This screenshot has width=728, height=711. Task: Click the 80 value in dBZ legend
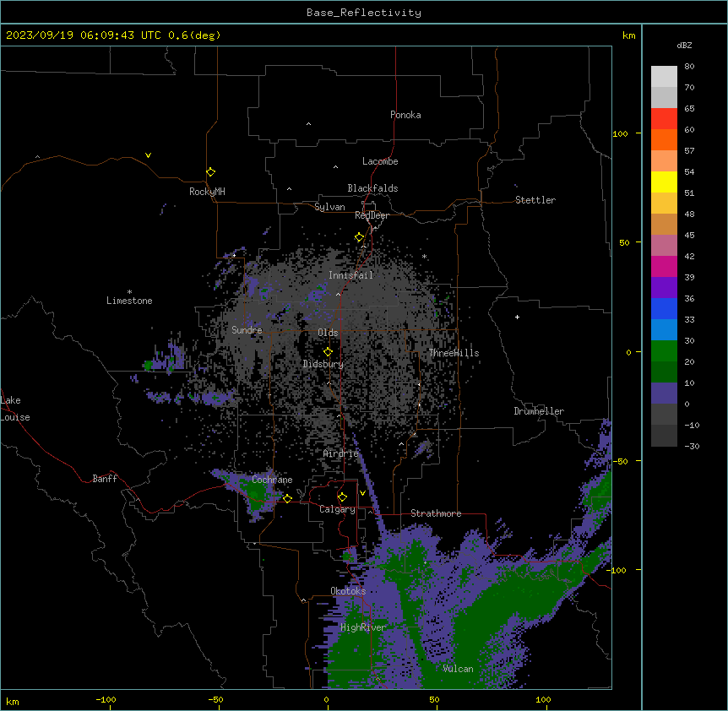[x=689, y=67]
